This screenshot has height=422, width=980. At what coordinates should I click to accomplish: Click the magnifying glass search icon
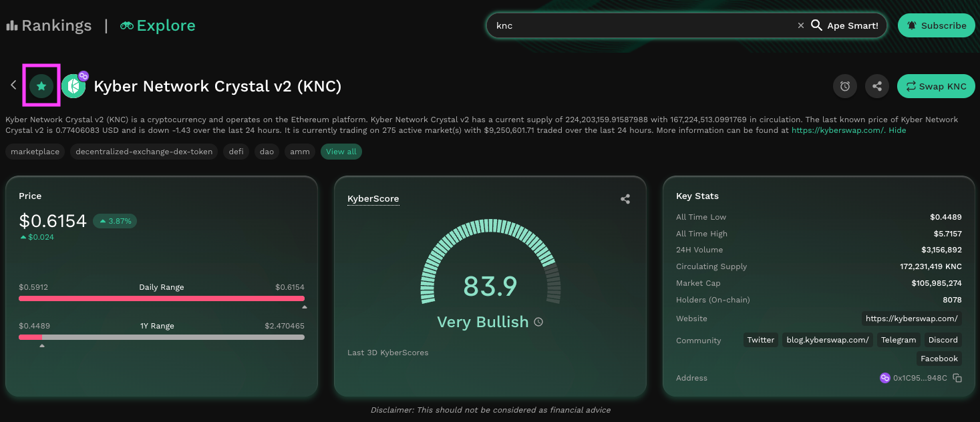[x=816, y=25]
